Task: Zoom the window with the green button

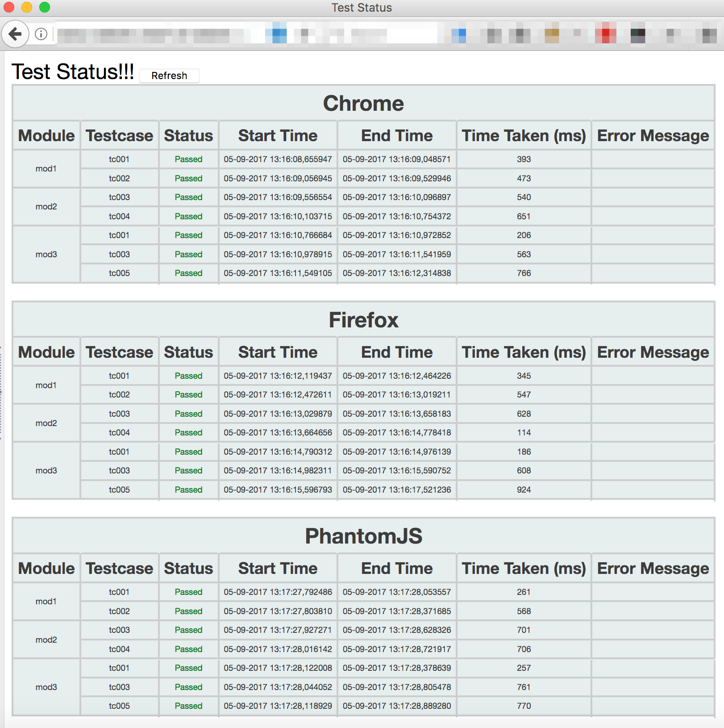Action: pyautogui.click(x=45, y=7)
